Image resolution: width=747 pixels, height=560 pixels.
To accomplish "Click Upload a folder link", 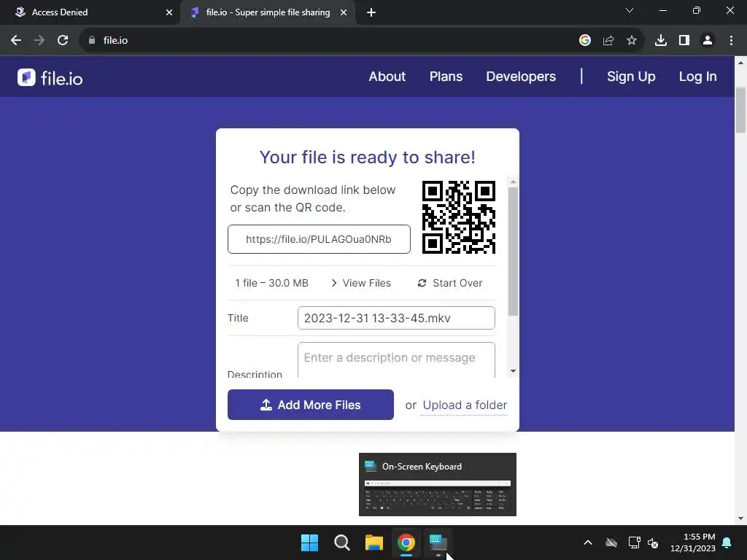I will pos(465,405).
